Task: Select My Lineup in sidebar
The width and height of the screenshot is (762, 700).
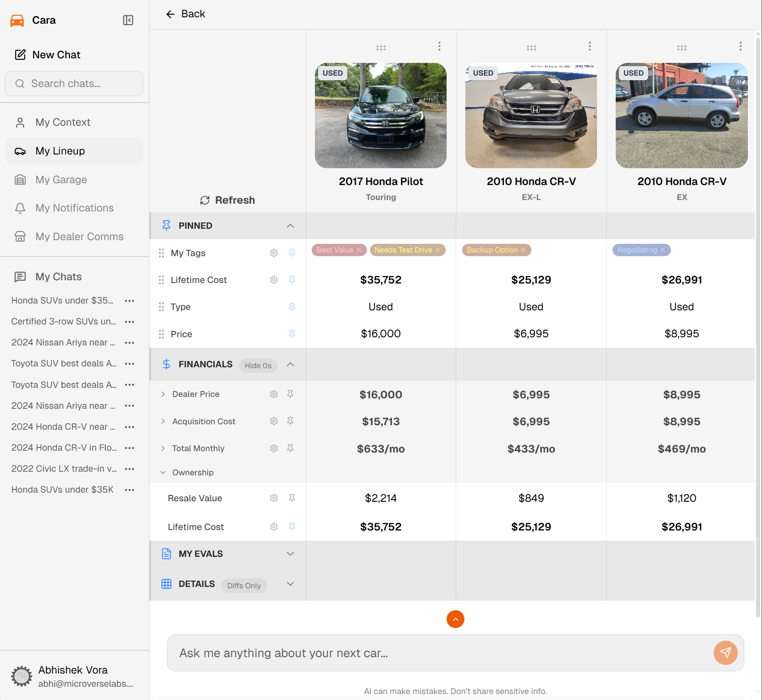Action: 74,151
